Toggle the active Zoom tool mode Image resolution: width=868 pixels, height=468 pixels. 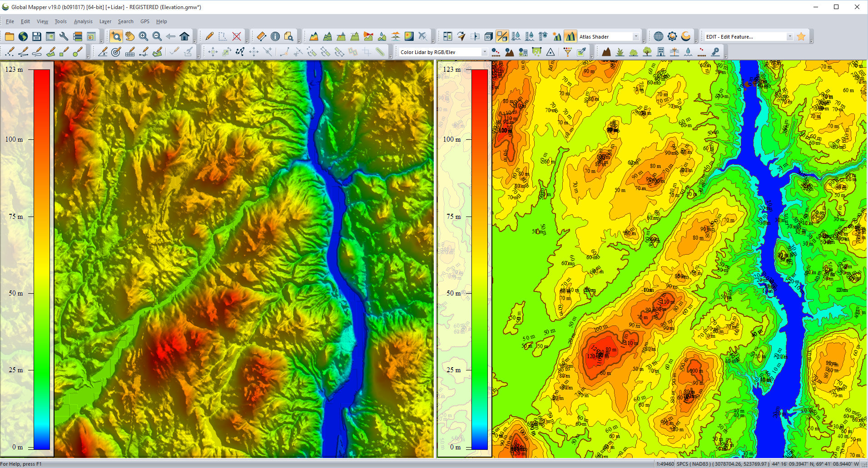click(116, 37)
